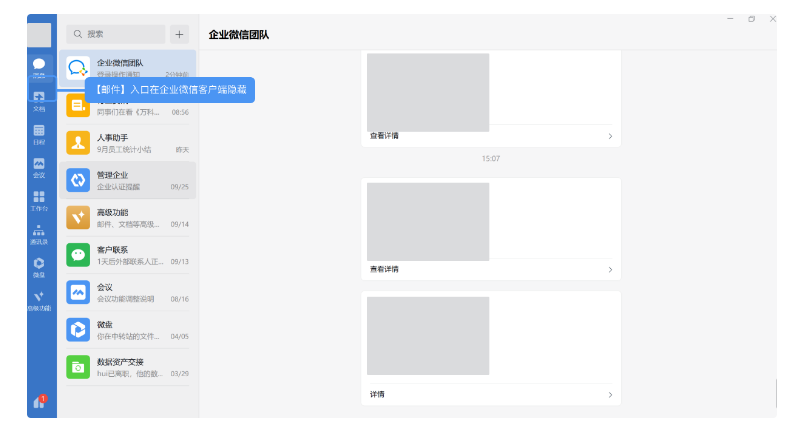Open the first message card's image thumbnail
The image size is (795, 448).
tap(428, 92)
